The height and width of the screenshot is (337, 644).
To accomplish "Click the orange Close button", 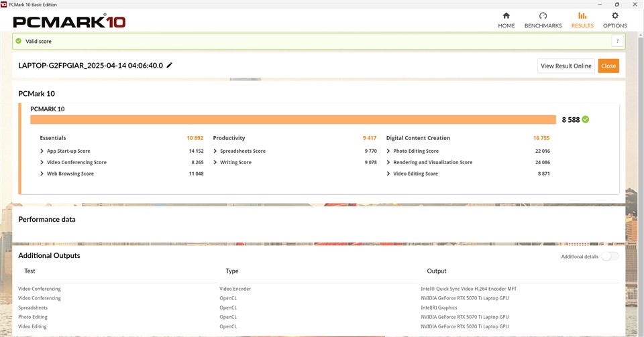I will coord(608,66).
